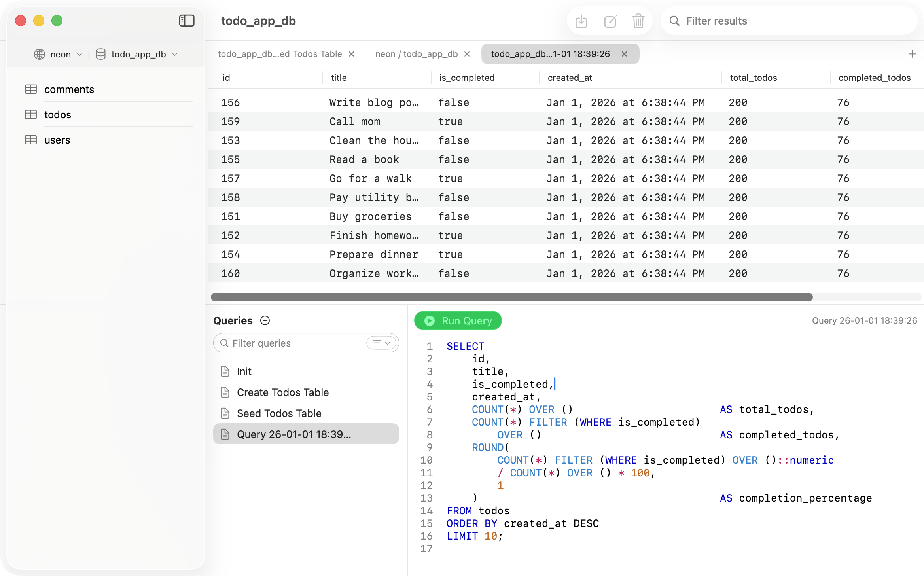Click the edit pencil icon in toolbar
The height and width of the screenshot is (576, 924).
coord(610,21)
